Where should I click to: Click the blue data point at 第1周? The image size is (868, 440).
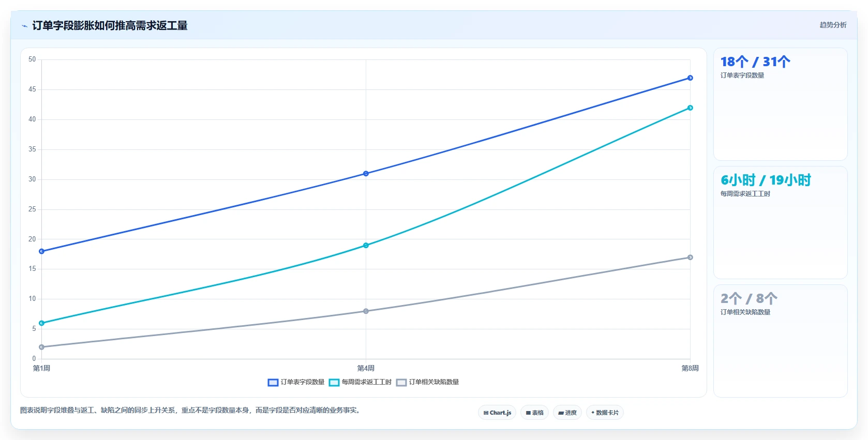coord(42,251)
